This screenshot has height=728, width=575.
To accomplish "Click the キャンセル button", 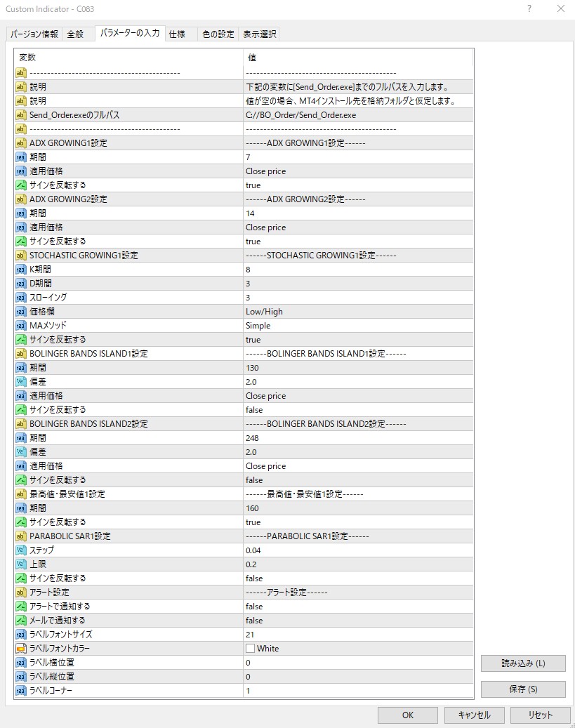I will click(x=474, y=715).
